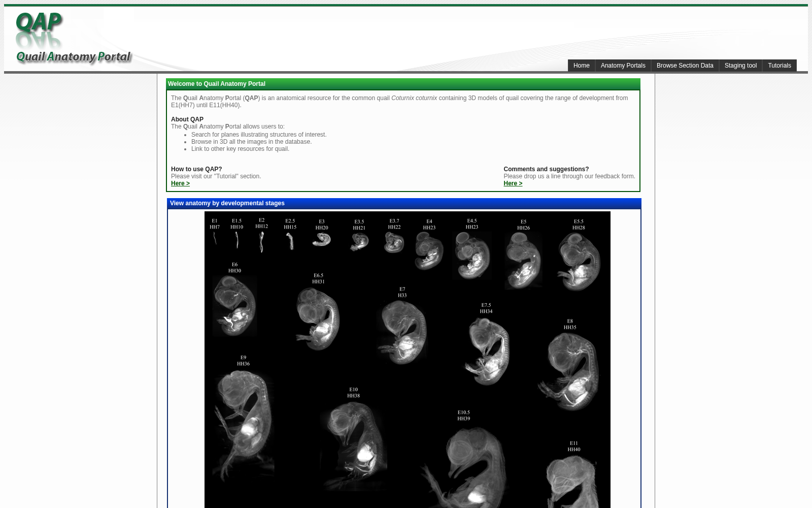Open the Tutorials menu item

779,66
